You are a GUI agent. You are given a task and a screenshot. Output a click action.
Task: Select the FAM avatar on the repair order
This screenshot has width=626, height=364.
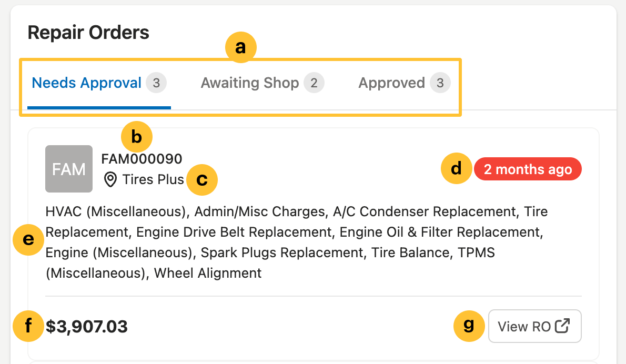coord(68,168)
